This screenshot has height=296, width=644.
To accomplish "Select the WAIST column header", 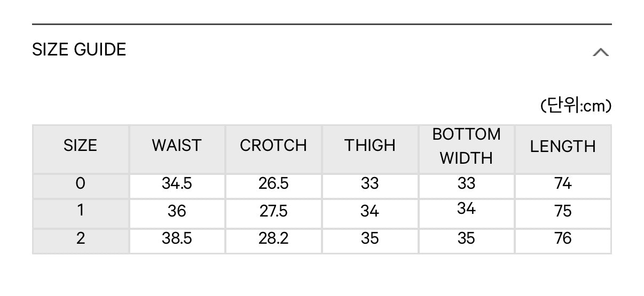I will point(177,146).
